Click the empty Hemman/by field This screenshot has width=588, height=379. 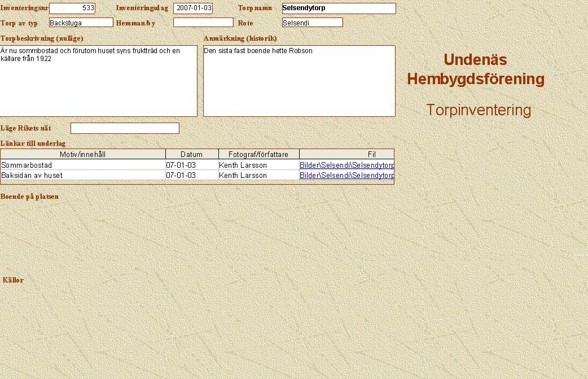click(203, 23)
